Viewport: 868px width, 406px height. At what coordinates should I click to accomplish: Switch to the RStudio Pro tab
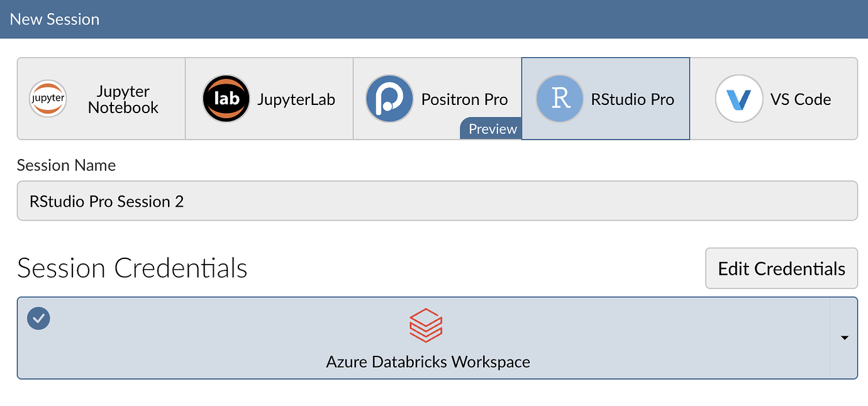[x=605, y=98]
